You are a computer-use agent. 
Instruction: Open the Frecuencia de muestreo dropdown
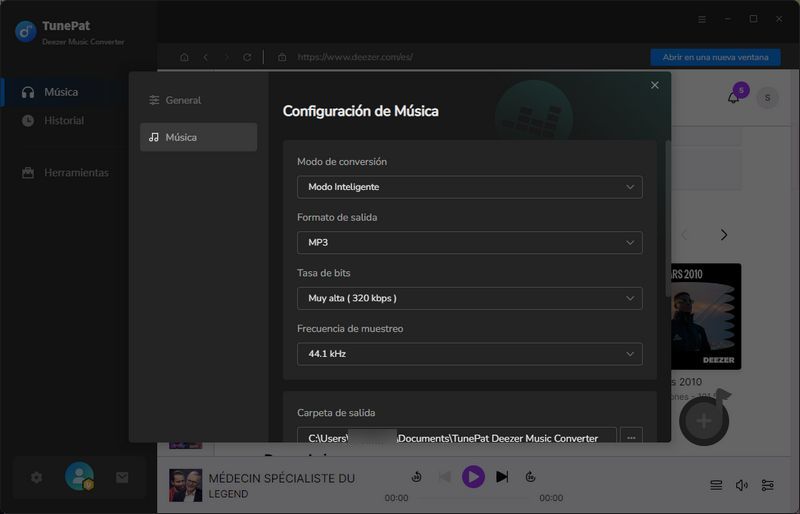coord(469,354)
